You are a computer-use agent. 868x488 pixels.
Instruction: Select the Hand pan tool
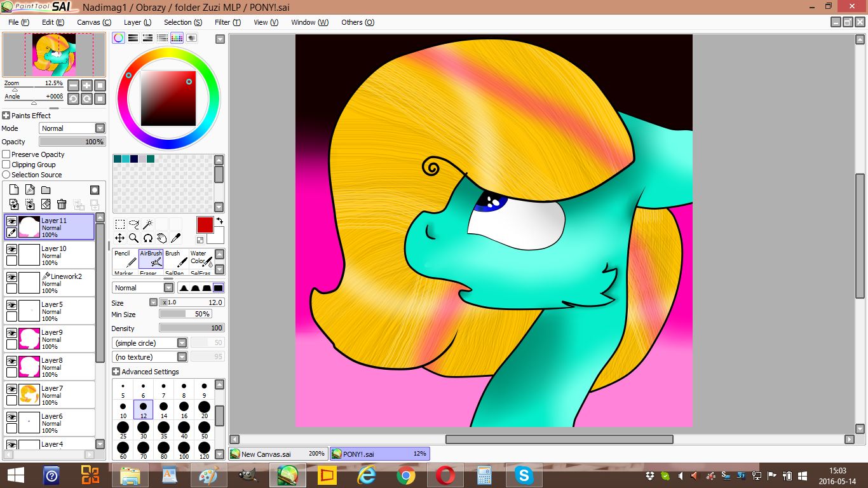pyautogui.click(x=161, y=238)
